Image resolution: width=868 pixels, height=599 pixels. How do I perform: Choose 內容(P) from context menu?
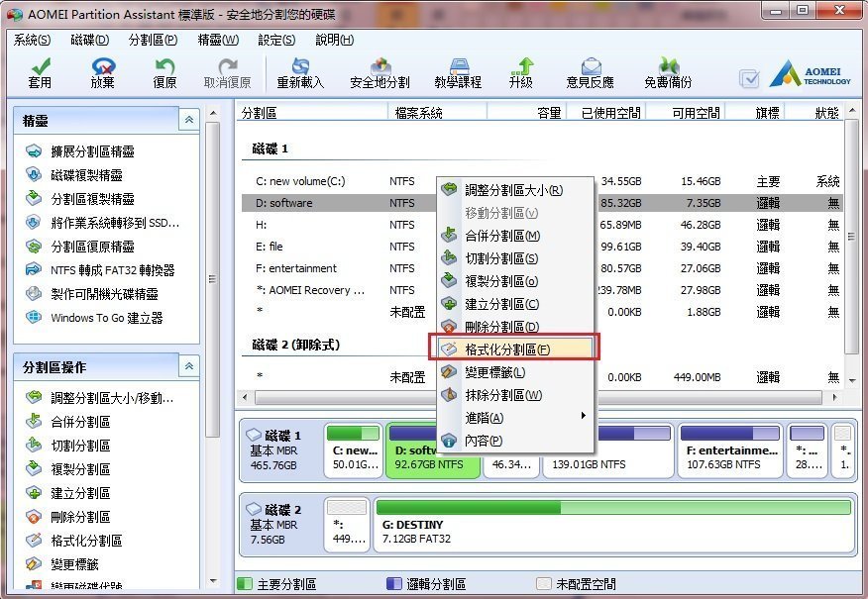coord(515,441)
